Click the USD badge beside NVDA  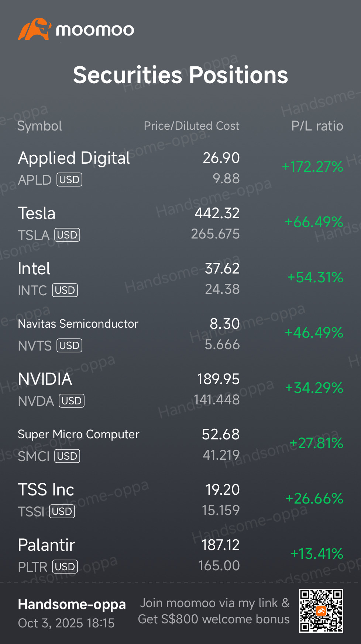point(72,401)
